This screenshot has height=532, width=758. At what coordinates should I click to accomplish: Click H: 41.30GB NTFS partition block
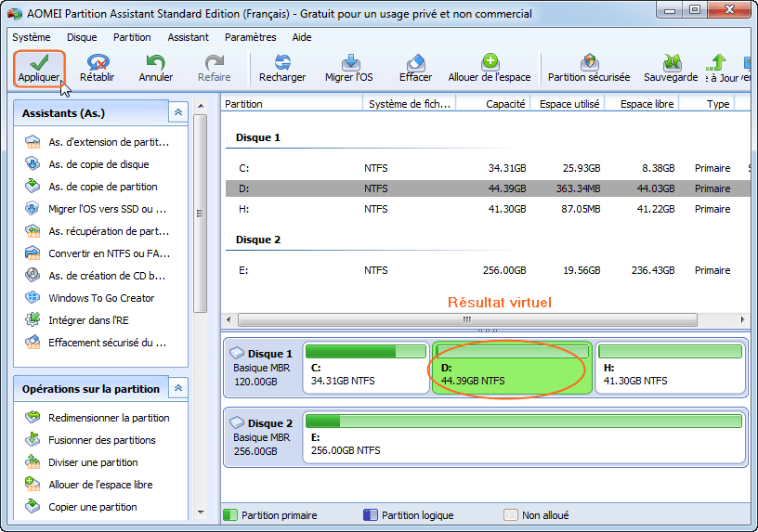click(670, 368)
